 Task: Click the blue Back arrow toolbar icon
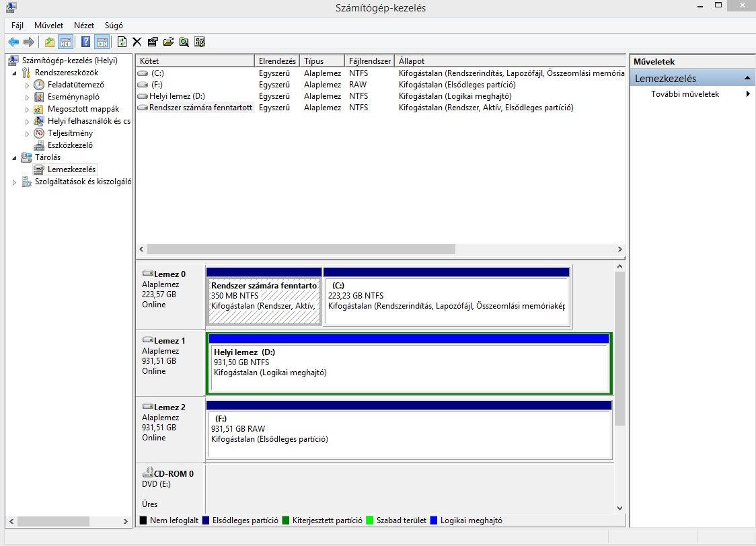pyautogui.click(x=13, y=42)
